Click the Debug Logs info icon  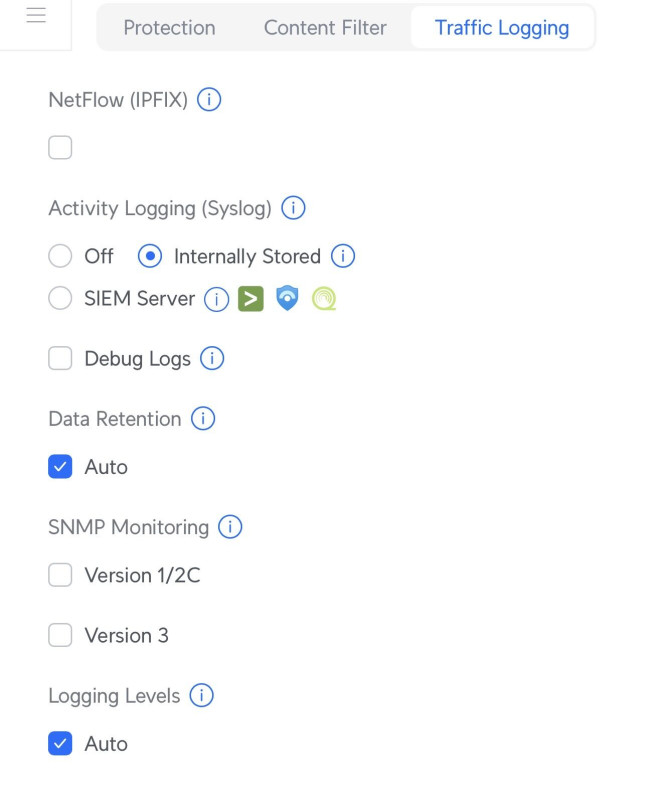[212, 359]
